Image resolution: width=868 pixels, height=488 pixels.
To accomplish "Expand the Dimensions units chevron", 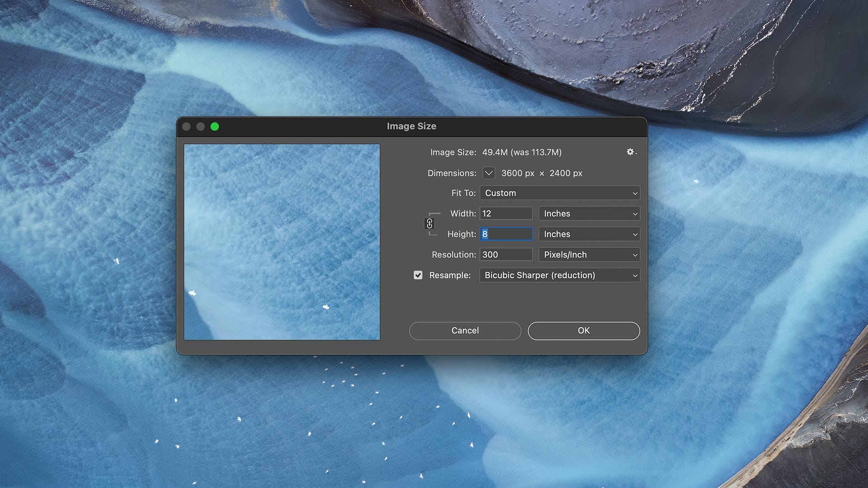I will [x=488, y=173].
